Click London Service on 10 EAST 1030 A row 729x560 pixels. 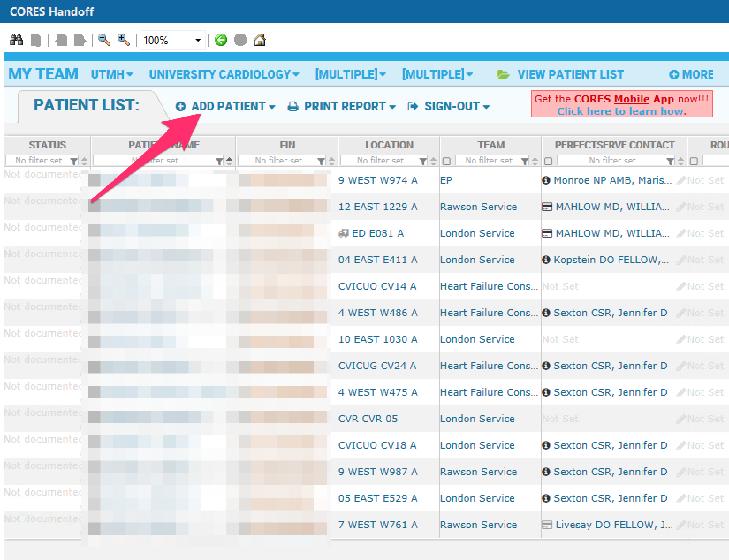477,339
